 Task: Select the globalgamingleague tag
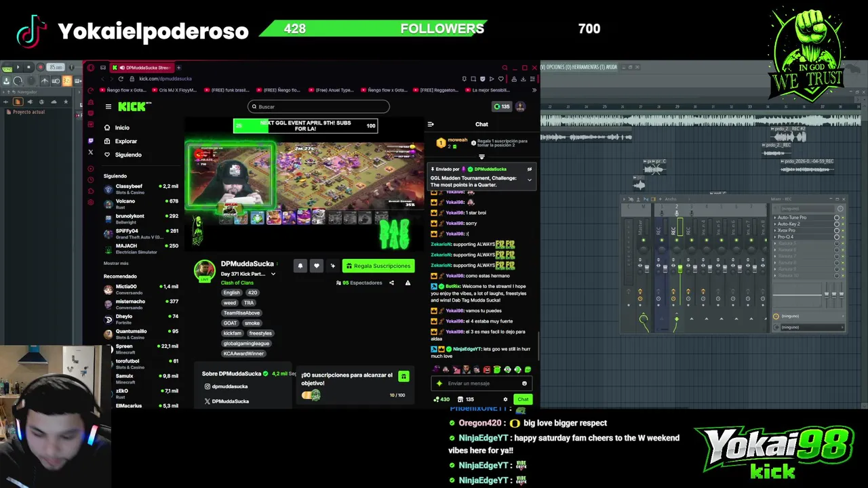coord(246,343)
